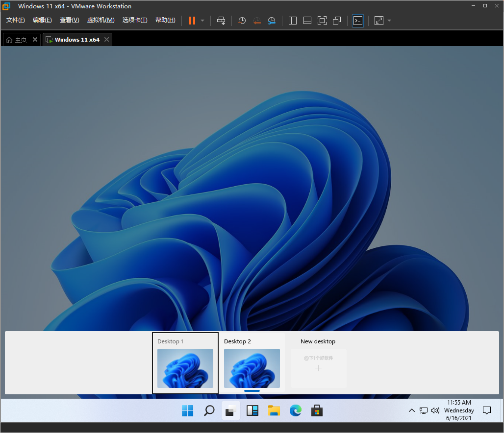The image size is (504, 433).
Task: Toggle the thumbnail bar view
Action: coord(307,21)
